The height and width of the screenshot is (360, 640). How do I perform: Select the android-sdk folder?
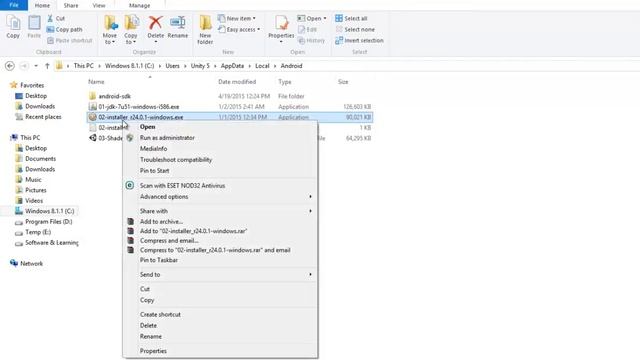pos(115,96)
